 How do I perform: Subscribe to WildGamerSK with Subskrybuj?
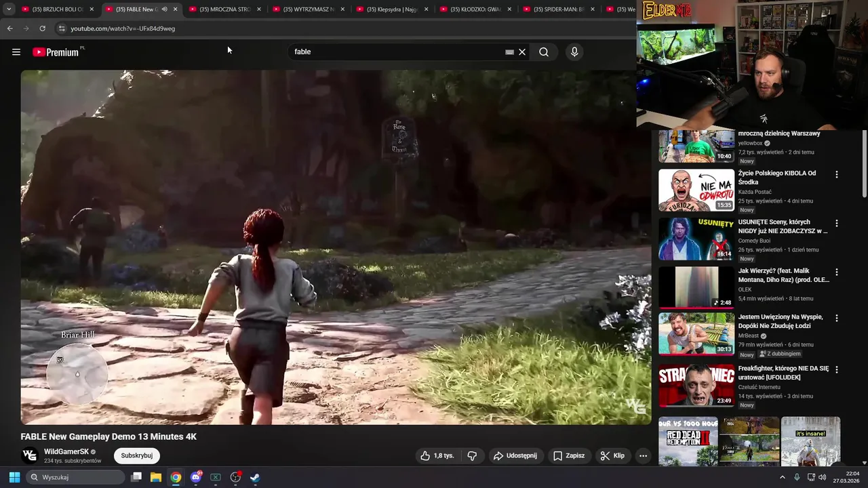(x=137, y=455)
